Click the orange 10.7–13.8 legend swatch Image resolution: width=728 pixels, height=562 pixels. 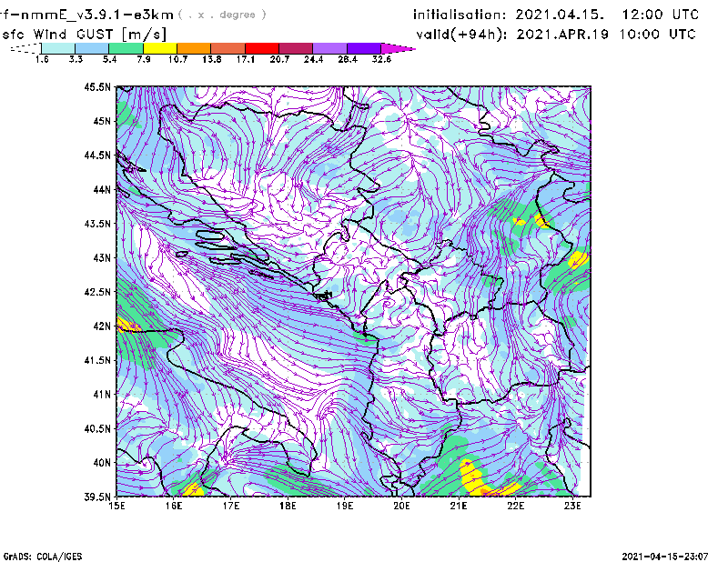pyautogui.click(x=194, y=48)
